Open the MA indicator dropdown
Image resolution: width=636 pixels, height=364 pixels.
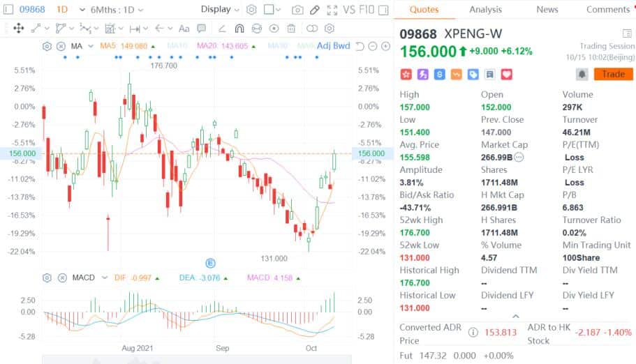tap(91, 46)
